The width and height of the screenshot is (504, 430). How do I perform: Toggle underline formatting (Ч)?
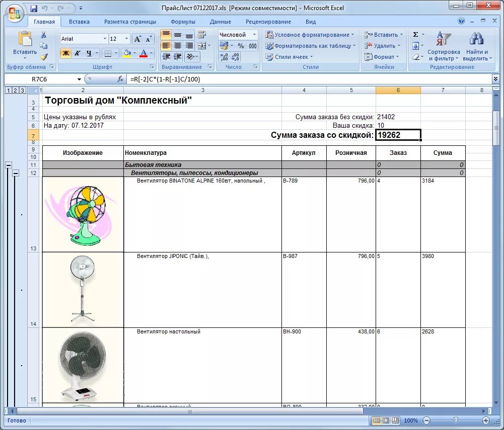point(89,53)
